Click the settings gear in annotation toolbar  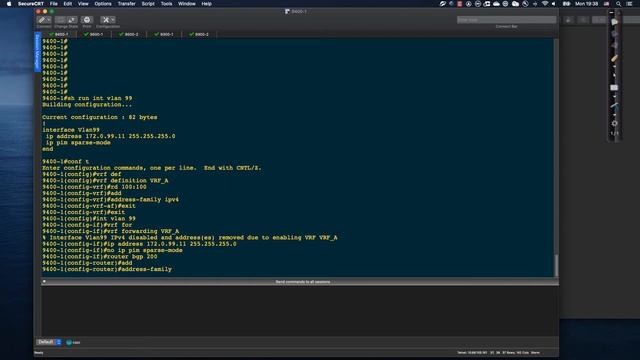[614, 123]
